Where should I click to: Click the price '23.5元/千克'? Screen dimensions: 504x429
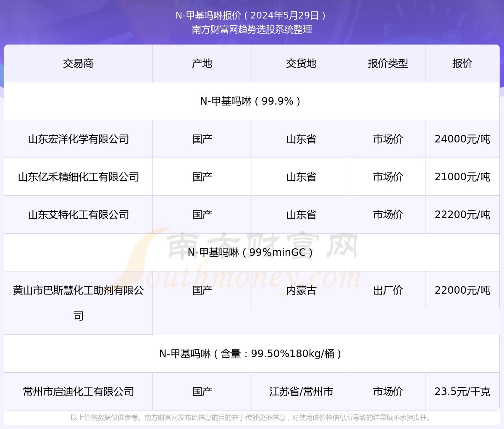pyautogui.click(x=462, y=392)
